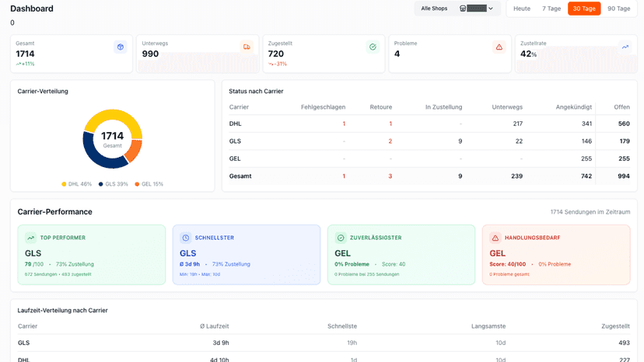Click the Top Performer trend icon

[x=31, y=238]
